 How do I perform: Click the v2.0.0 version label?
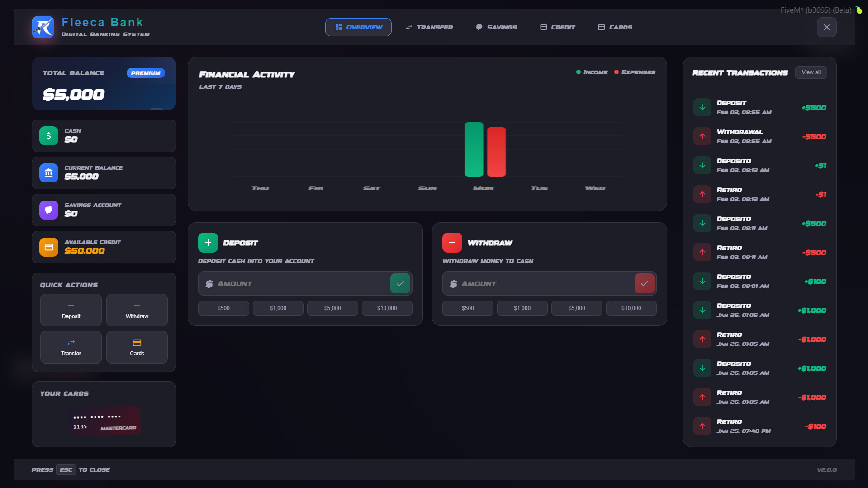point(827,470)
